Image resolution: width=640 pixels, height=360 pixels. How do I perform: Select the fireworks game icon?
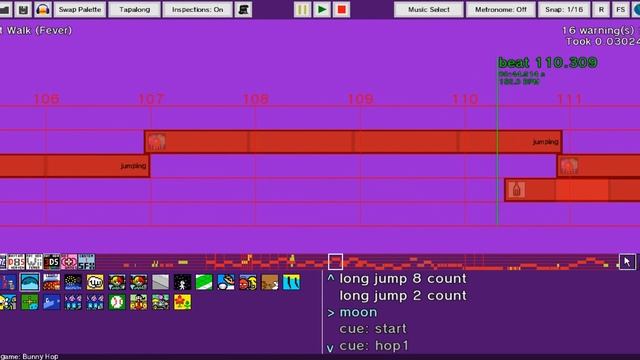coord(73,282)
